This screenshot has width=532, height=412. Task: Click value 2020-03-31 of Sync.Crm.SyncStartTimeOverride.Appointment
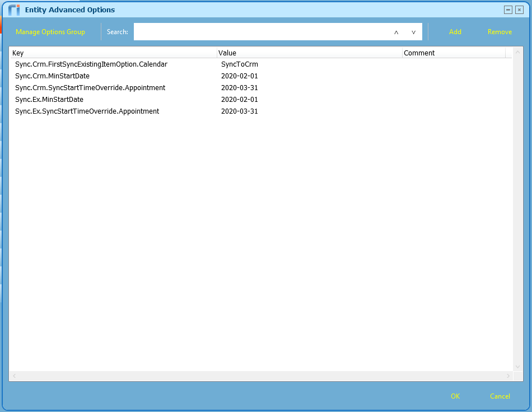click(240, 88)
